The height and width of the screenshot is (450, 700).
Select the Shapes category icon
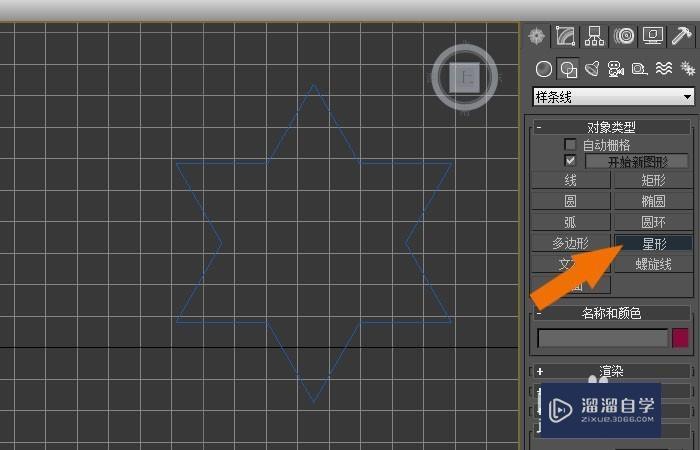click(568, 69)
